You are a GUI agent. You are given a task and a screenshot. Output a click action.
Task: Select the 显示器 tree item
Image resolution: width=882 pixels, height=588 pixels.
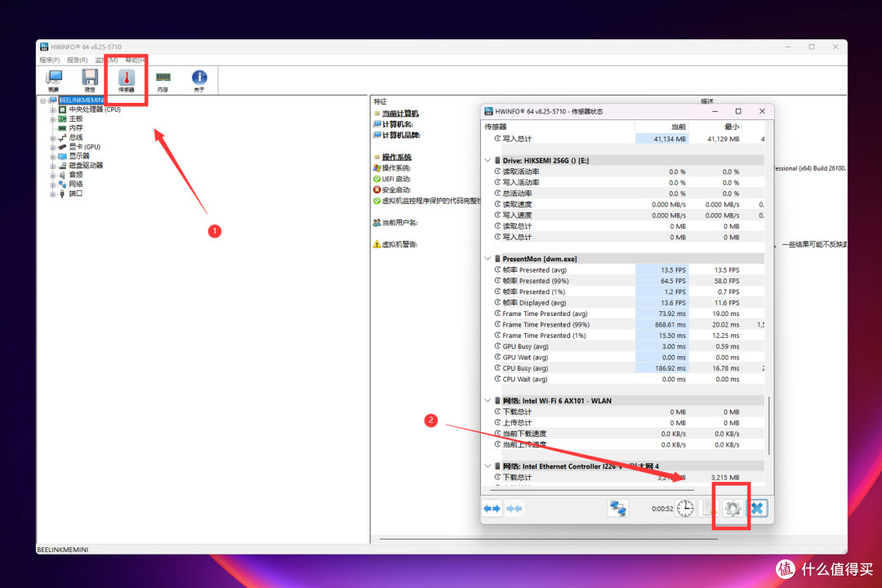[x=78, y=156]
